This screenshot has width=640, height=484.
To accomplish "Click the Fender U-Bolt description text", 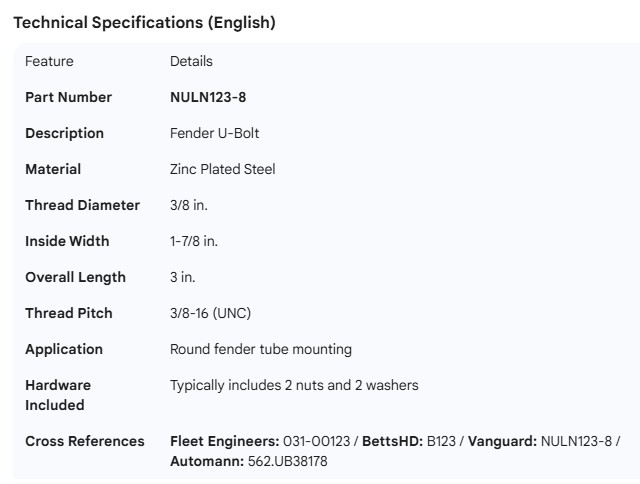I will pos(215,133).
